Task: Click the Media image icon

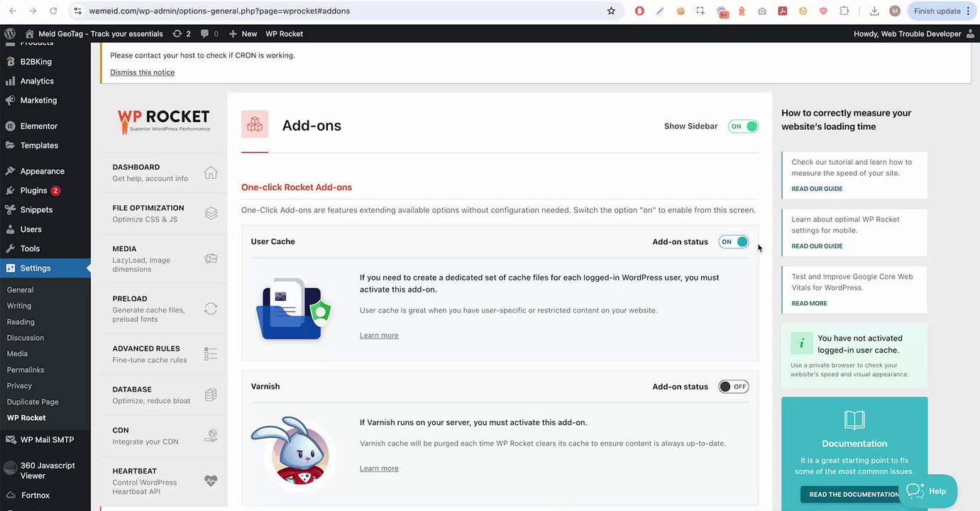Action: [x=211, y=259]
